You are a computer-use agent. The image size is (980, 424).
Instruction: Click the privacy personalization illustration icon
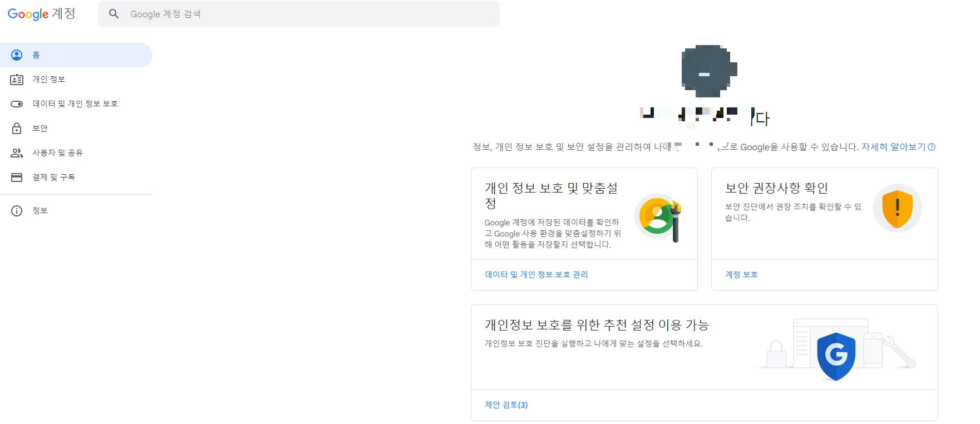pyautogui.click(x=658, y=218)
